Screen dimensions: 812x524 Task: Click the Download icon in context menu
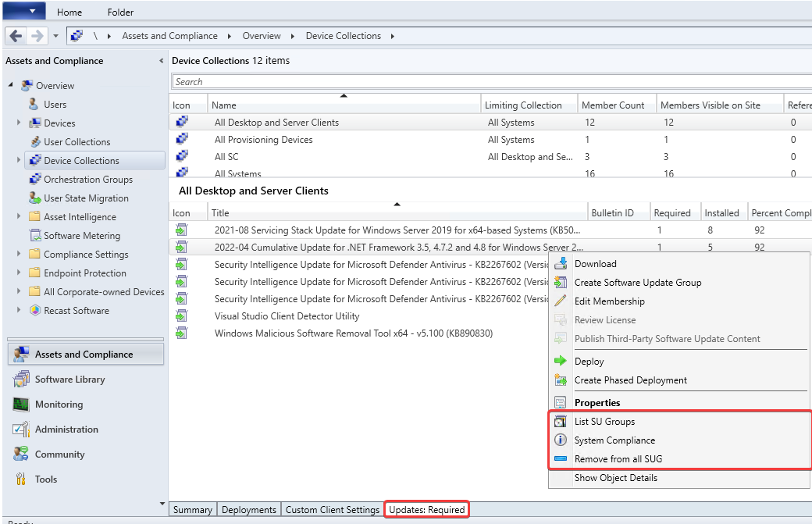coord(561,263)
